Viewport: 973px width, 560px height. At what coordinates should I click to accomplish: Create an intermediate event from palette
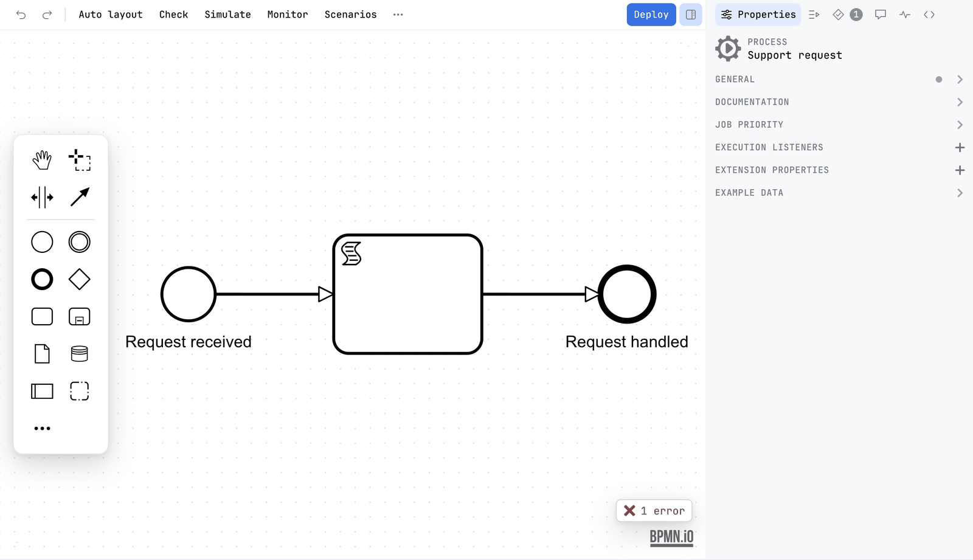pyautogui.click(x=80, y=242)
